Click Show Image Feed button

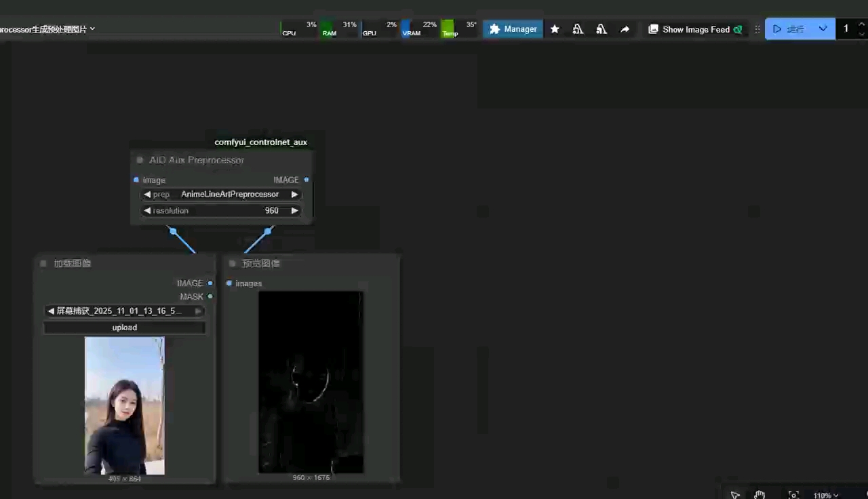click(695, 29)
